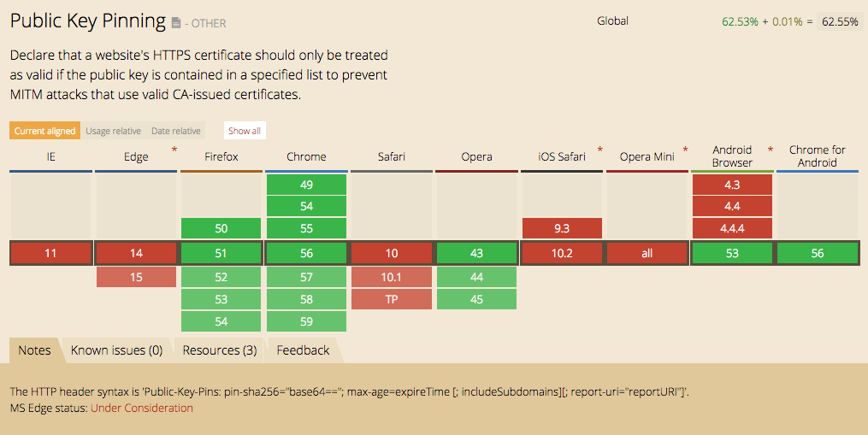Switch to Usage relative view
The image size is (868, 435).
click(x=114, y=131)
